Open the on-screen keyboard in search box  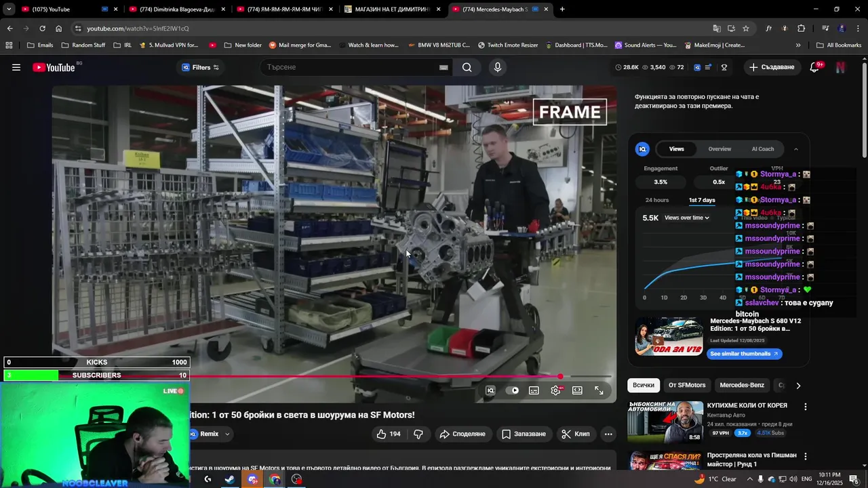click(443, 67)
